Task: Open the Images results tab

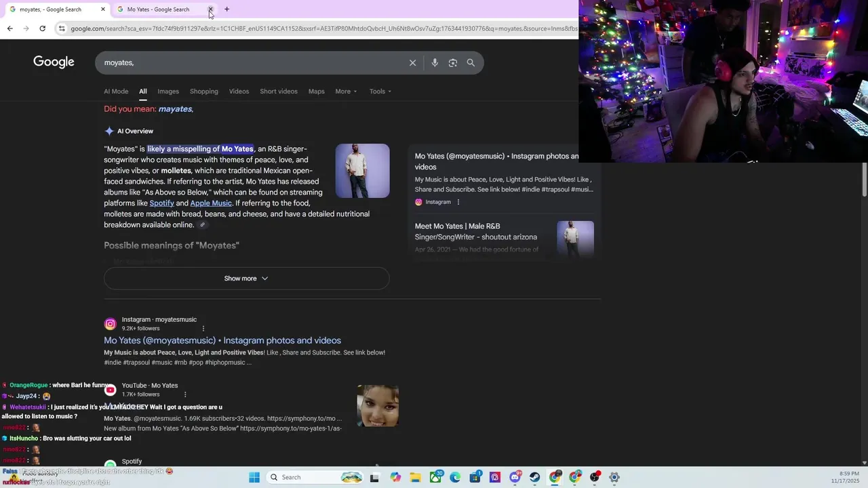Action: (x=168, y=91)
